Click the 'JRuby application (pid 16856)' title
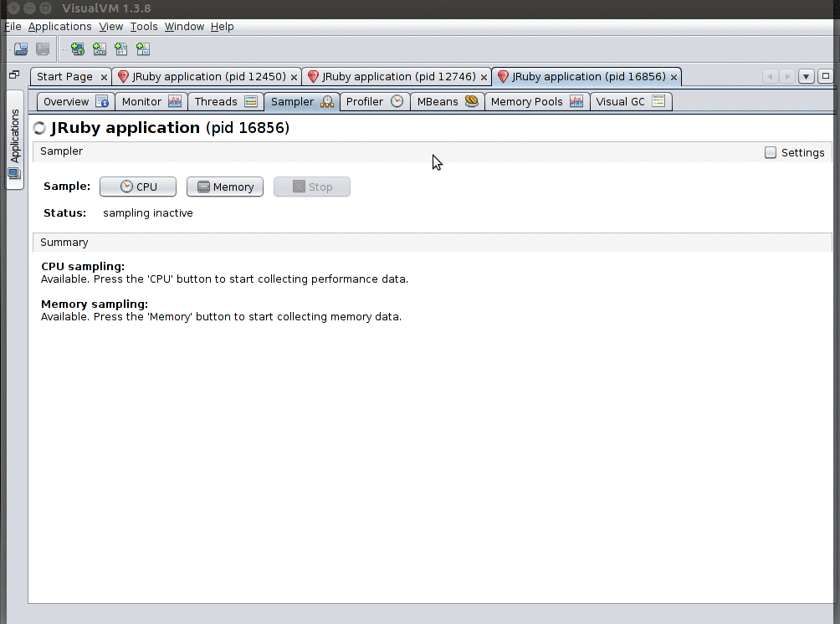This screenshot has height=624, width=840. point(170,128)
